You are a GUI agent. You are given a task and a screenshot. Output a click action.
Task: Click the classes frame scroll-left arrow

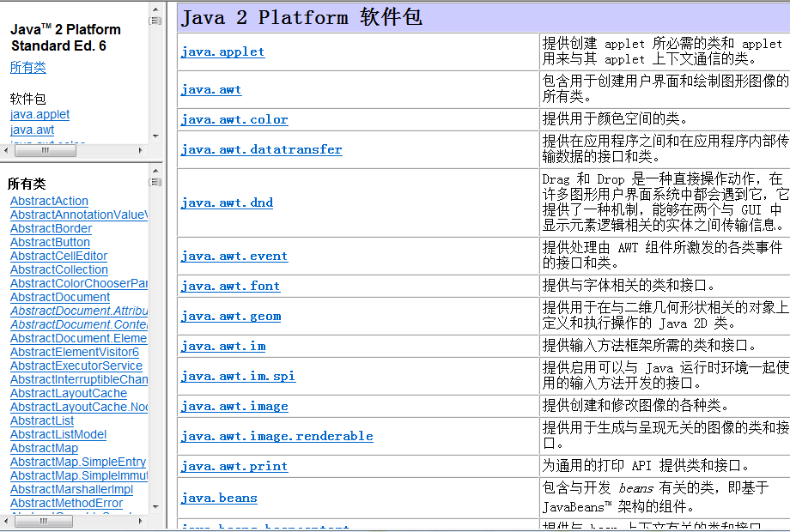6,522
